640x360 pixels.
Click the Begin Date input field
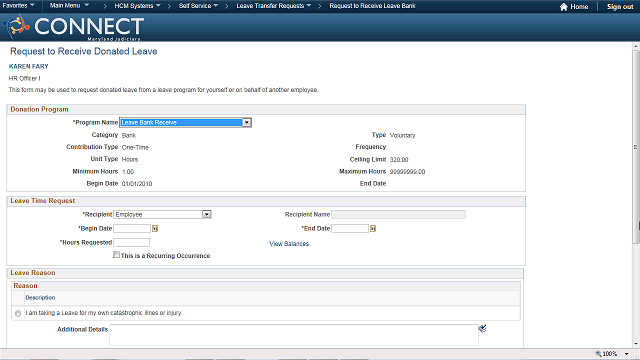132,229
